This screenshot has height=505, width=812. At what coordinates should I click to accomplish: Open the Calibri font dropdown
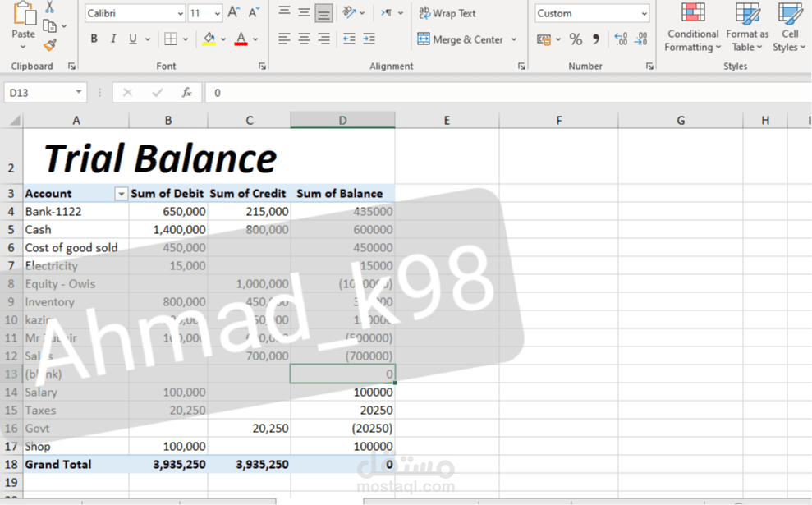tap(181, 13)
